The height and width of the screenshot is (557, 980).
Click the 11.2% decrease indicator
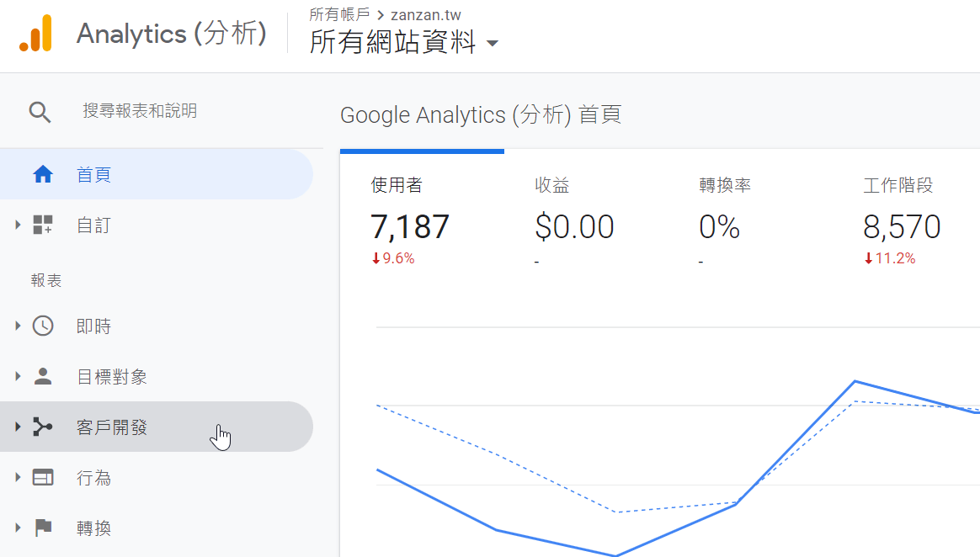click(x=889, y=258)
